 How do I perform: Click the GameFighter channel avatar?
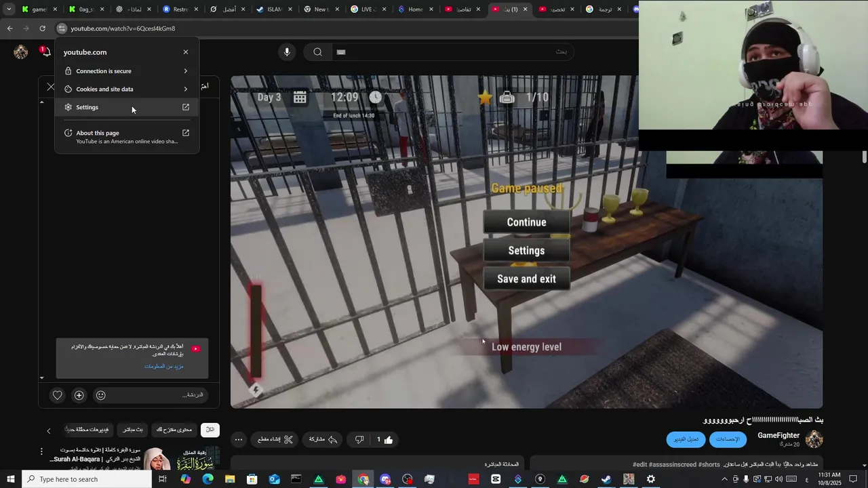(x=814, y=439)
